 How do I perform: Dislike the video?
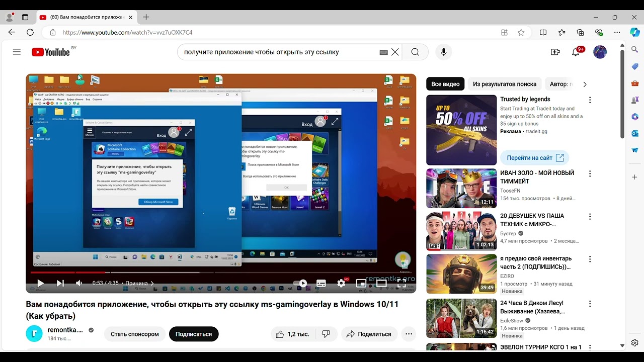point(326,334)
